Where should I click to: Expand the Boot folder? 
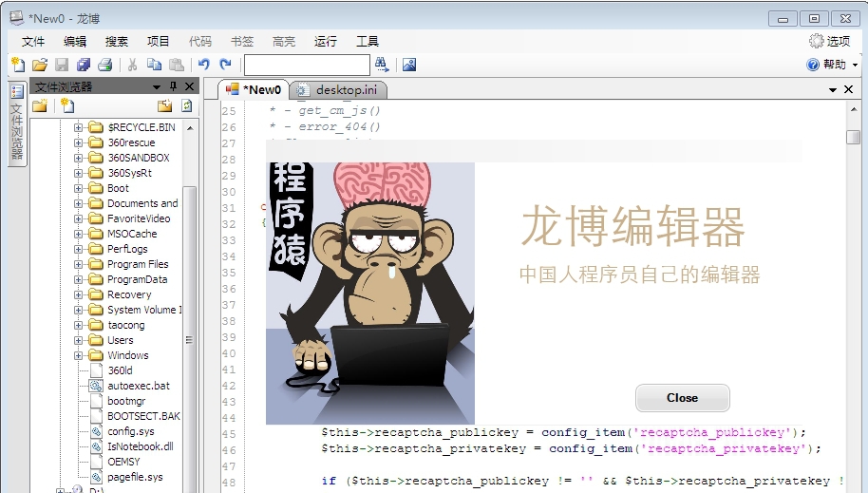point(78,188)
